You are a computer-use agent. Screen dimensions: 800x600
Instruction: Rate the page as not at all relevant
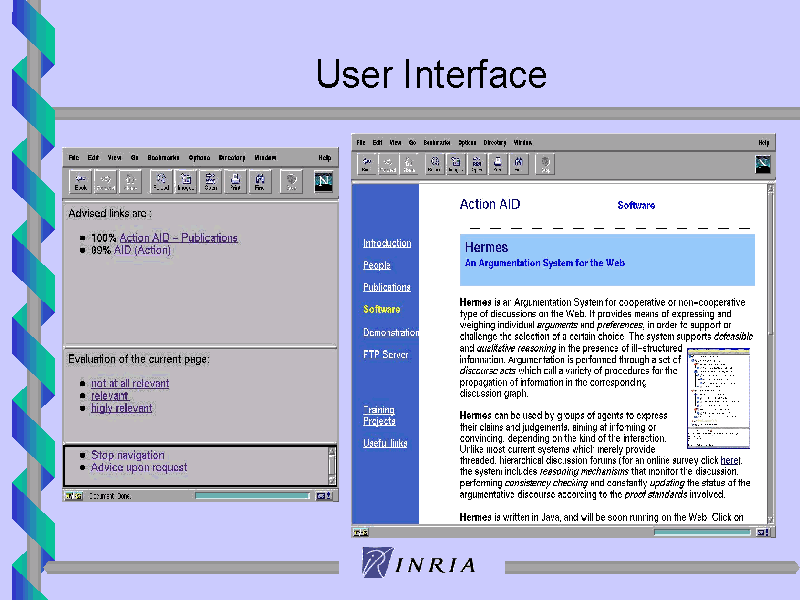pyautogui.click(x=130, y=383)
